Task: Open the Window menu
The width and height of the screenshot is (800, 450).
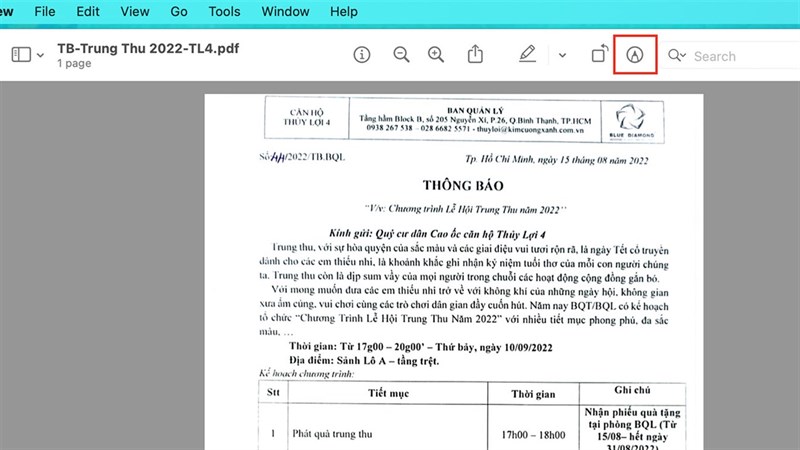Action: tap(285, 11)
